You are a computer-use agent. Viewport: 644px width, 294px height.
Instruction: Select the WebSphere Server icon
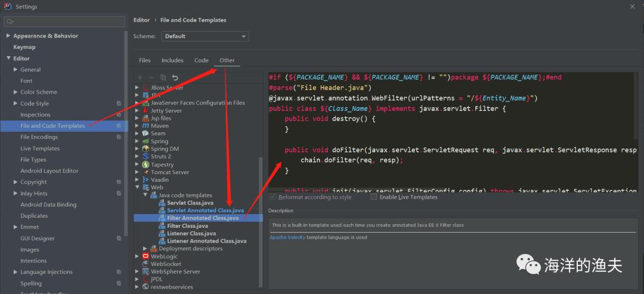(145, 271)
